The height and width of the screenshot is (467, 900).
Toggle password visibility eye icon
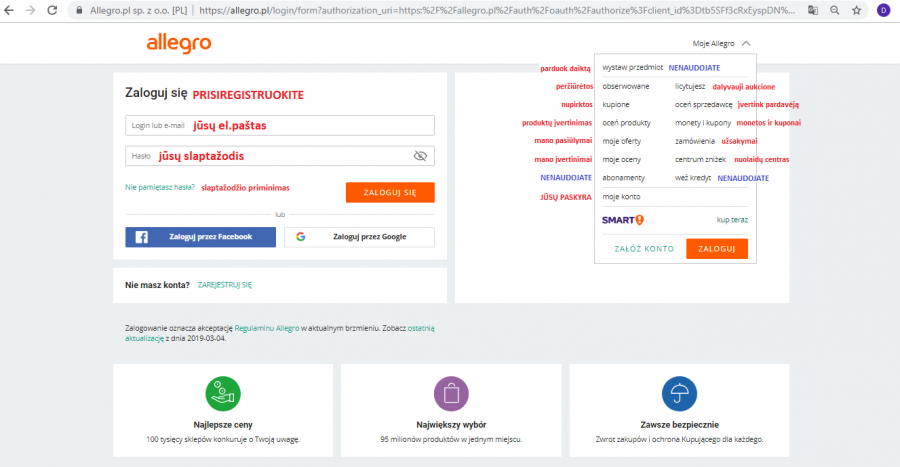420,155
